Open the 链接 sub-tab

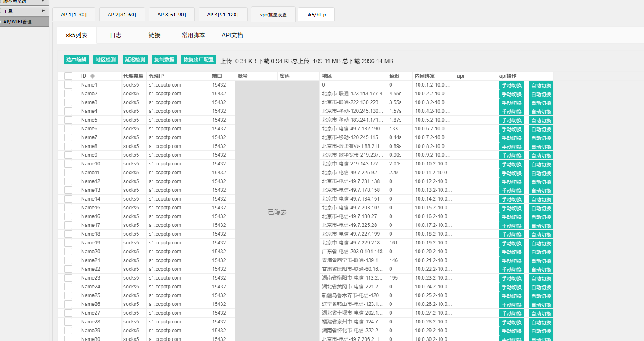(x=155, y=35)
